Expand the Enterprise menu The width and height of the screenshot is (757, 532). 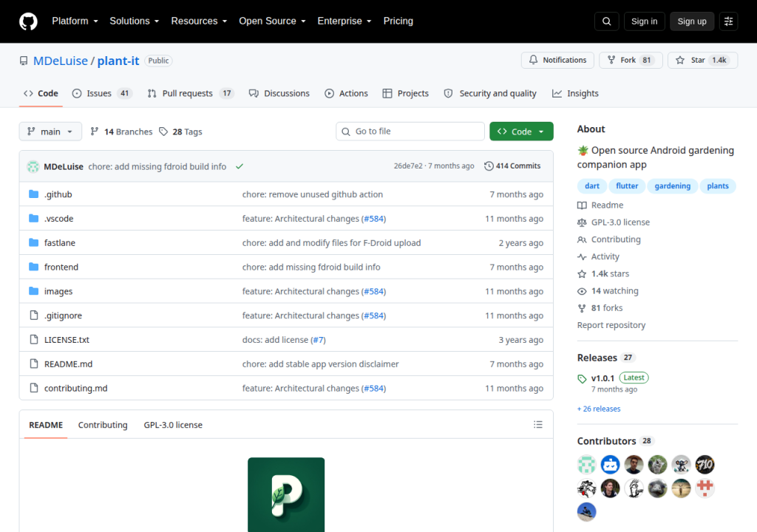(x=344, y=21)
